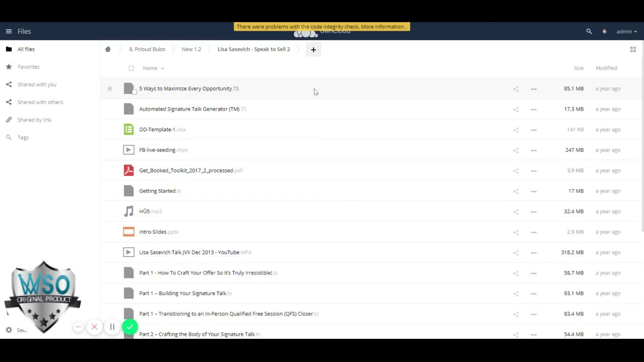644x362 pixels.
Task: Open the notifications bell icon
Action: (x=604, y=31)
